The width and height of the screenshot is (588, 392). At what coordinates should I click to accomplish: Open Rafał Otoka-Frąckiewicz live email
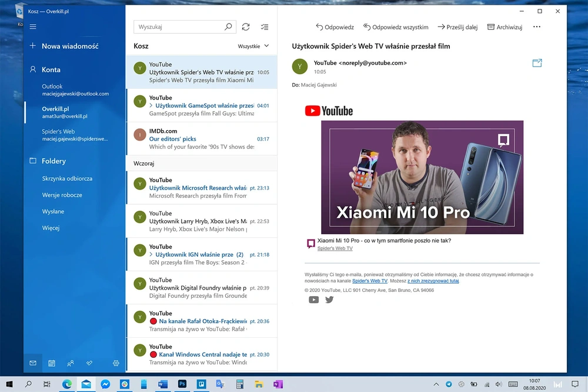click(202, 321)
